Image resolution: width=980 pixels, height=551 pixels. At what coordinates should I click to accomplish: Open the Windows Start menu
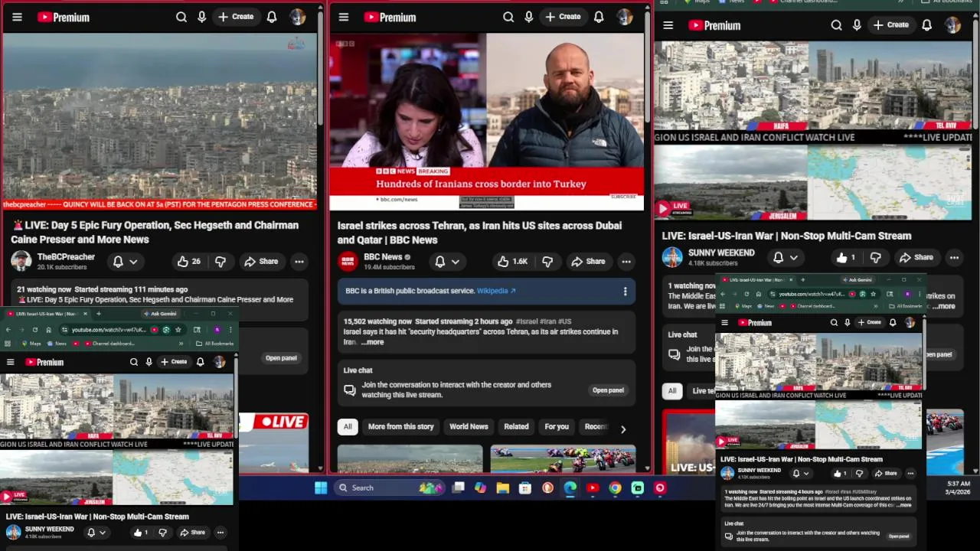(x=321, y=488)
